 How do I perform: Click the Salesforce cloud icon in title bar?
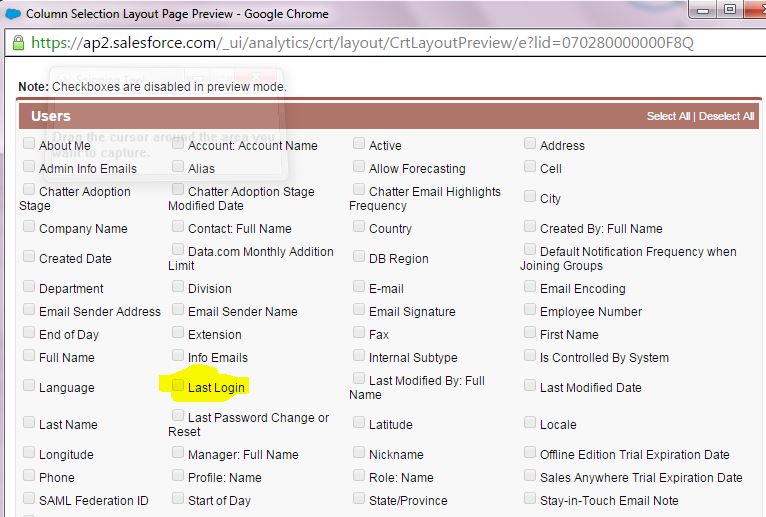point(12,13)
